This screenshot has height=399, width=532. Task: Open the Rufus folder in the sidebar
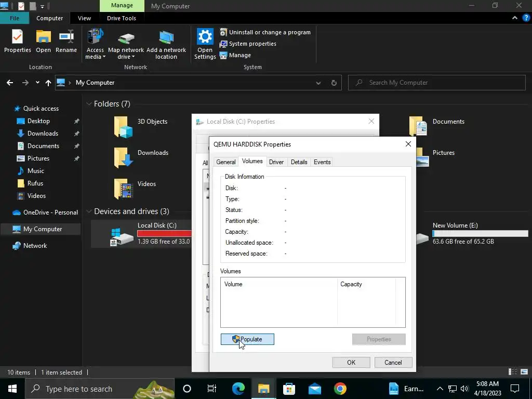[x=35, y=183]
